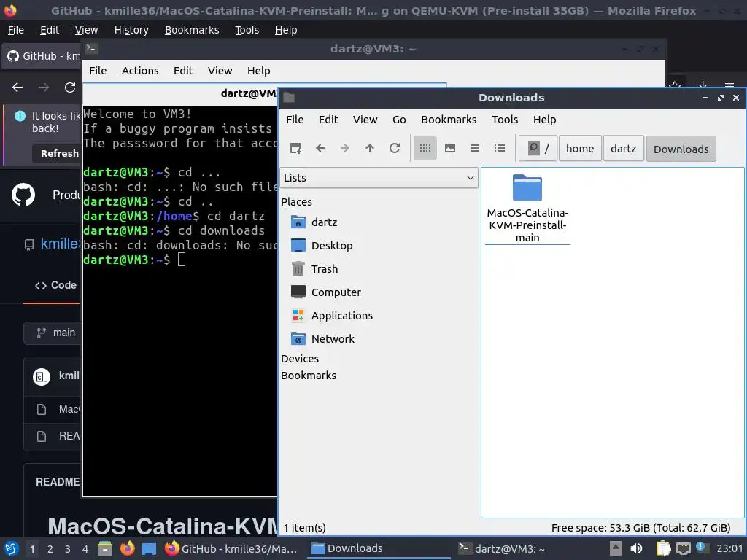The image size is (747, 560).
Task: Click show desktop icon on taskbar
Action: (x=149, y=549)
